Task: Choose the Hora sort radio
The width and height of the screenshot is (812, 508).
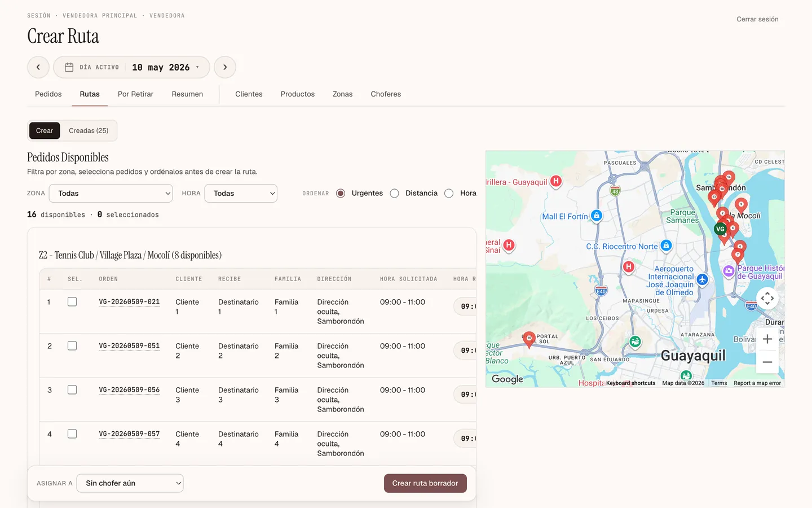Action: (449, 193)
